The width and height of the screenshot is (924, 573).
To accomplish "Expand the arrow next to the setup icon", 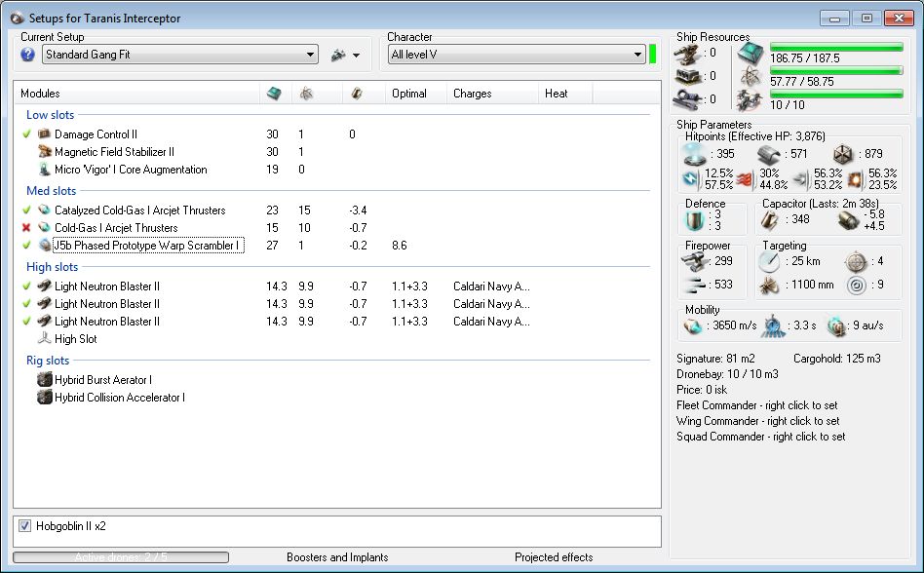I will click(x=357, y=56).
